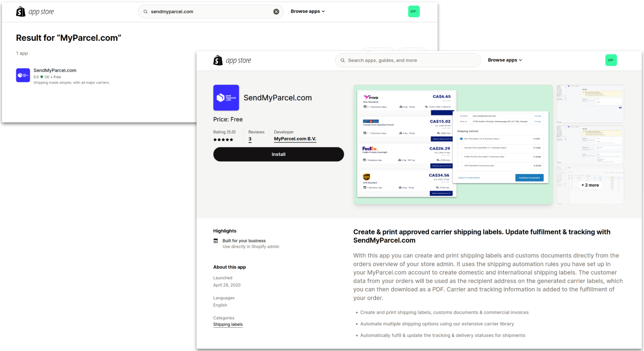This screenshot has height=351, width=644.
Task: Open the Shipping labels category link
Action: tap(228, 324)
